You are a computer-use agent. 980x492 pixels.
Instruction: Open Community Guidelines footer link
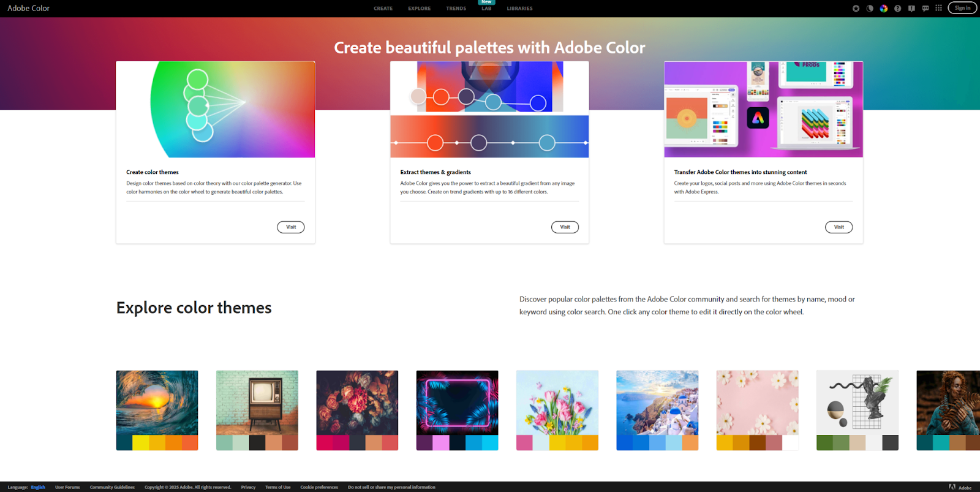tap(112, 487)
